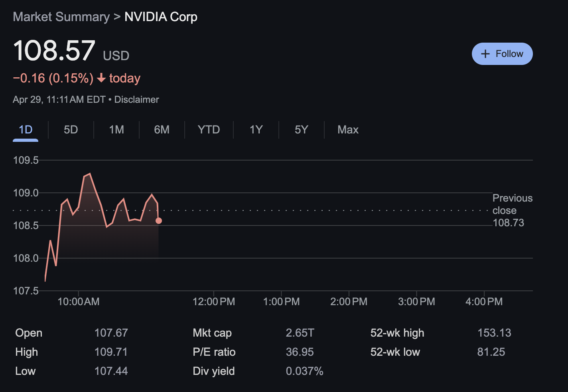This screenshot has height=392, width=568.
Task: Select the YTD chart tab
Action: tap(209, 130)
